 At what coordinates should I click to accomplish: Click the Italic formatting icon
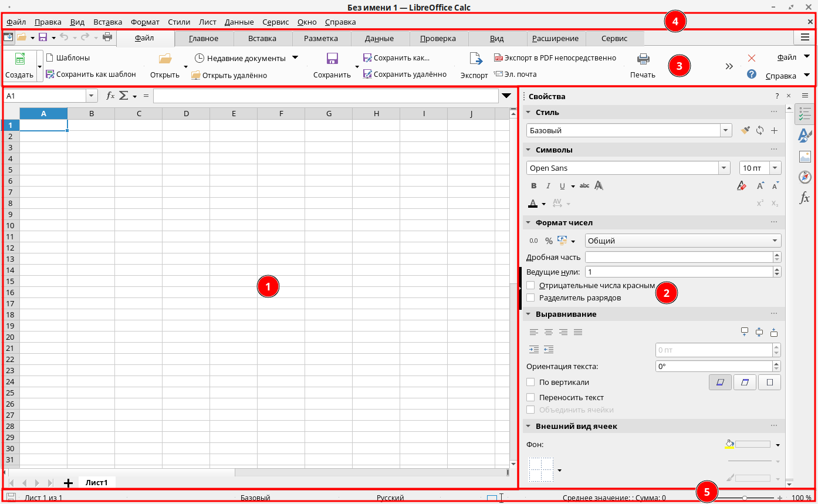point(548,186)
